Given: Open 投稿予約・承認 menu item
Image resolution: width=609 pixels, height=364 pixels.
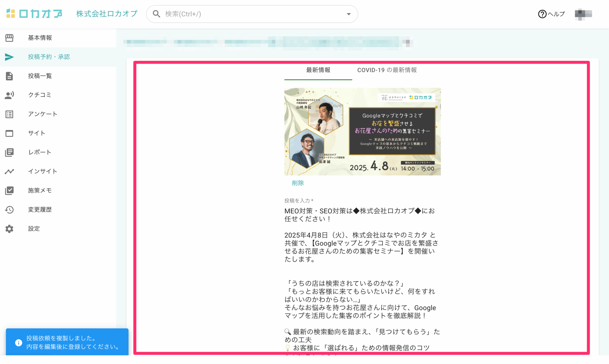Looking at the screenshot, I should point(58,57).
